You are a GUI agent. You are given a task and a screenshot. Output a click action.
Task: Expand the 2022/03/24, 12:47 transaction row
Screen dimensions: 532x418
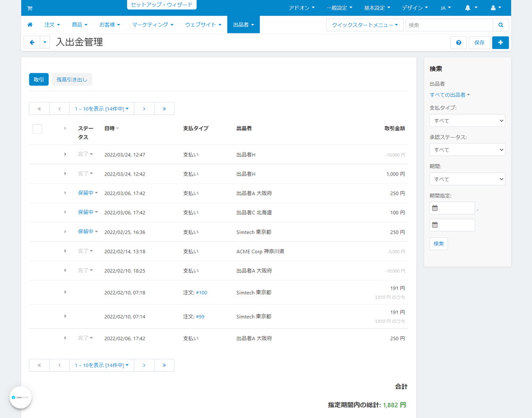pyautogui.click(x=65, y=154)
